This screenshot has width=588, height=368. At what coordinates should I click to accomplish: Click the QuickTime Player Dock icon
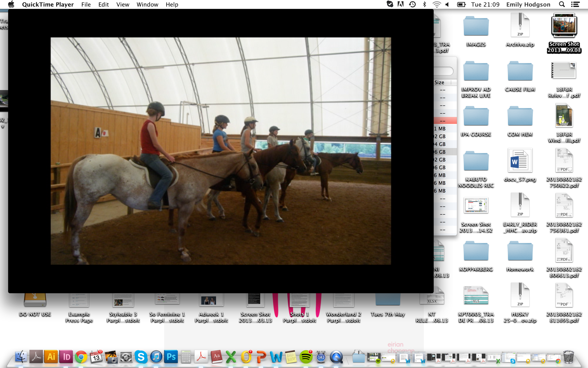[x=336, y=357]
